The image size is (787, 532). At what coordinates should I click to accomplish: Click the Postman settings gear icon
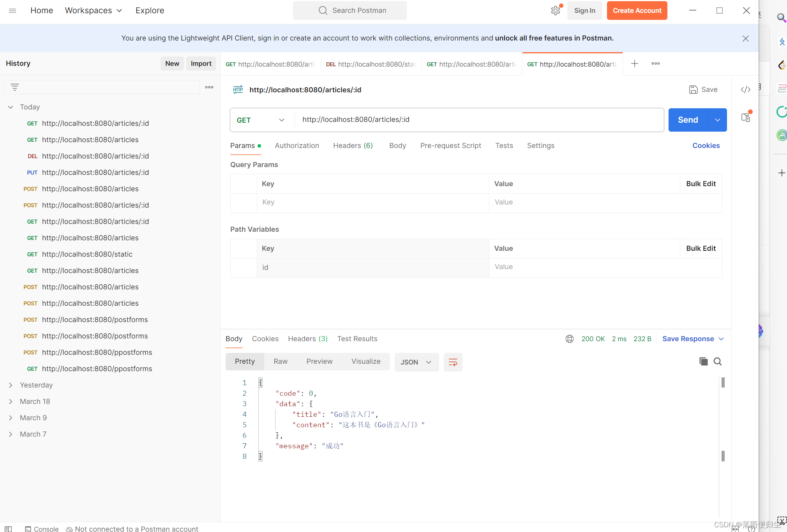click(x=556, y=10)
